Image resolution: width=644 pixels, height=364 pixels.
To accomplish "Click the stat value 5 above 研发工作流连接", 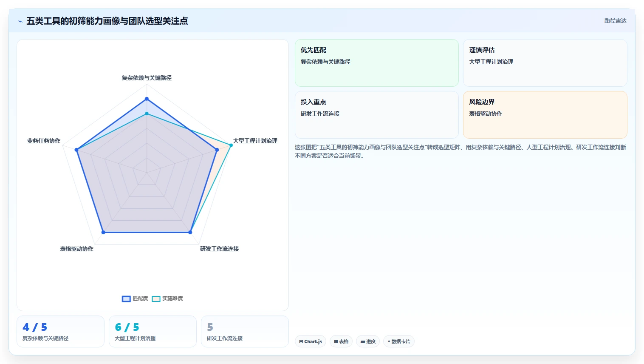I will click(x=210, y=327).
